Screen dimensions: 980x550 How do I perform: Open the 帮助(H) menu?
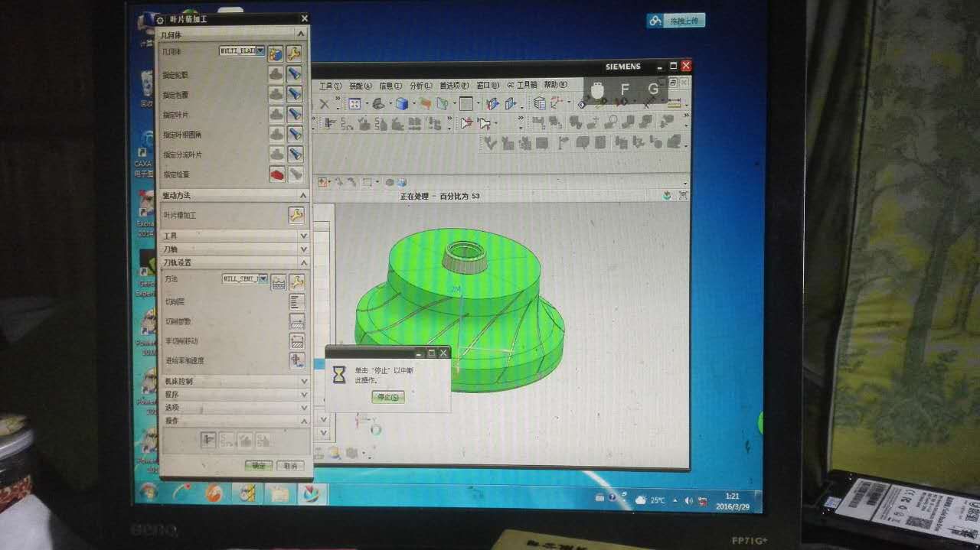pyautogui.click(x=556, y=86)
